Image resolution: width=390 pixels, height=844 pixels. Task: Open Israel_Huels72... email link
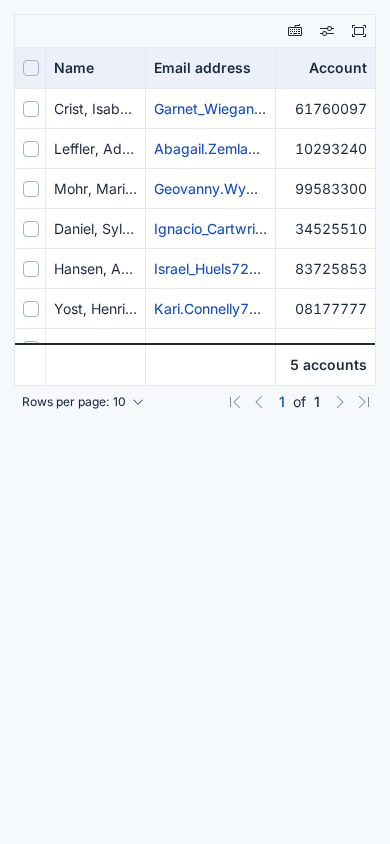208,269
